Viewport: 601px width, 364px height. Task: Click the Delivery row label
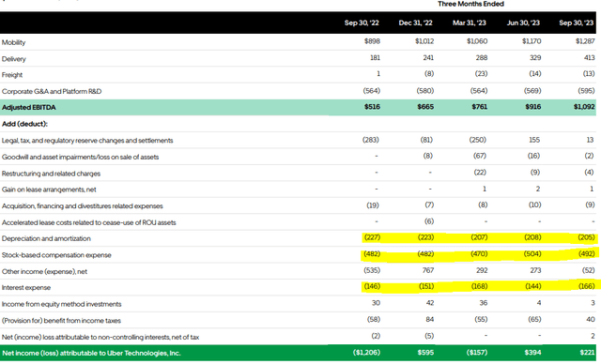coord(14,59)
